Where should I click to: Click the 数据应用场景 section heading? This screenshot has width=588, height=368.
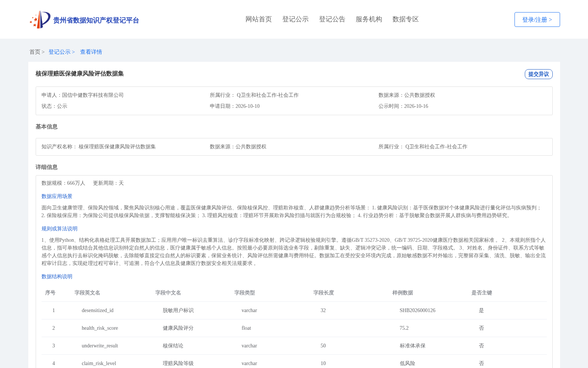(x=57, y=196)
